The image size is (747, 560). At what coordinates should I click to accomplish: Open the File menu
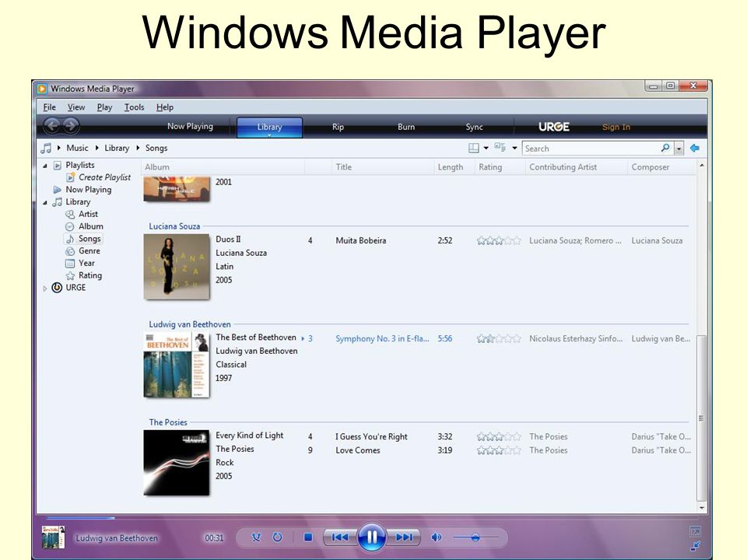tap(50, 107)
